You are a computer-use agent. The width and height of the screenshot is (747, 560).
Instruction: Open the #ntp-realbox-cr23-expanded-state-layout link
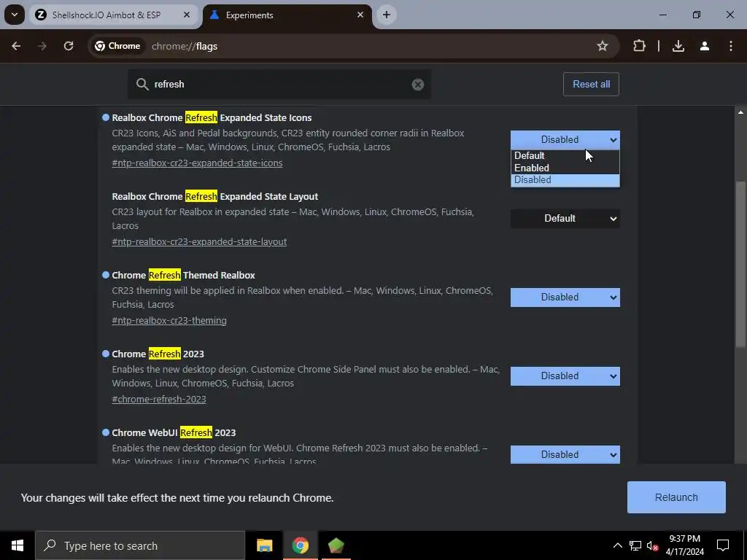(199, 241)
